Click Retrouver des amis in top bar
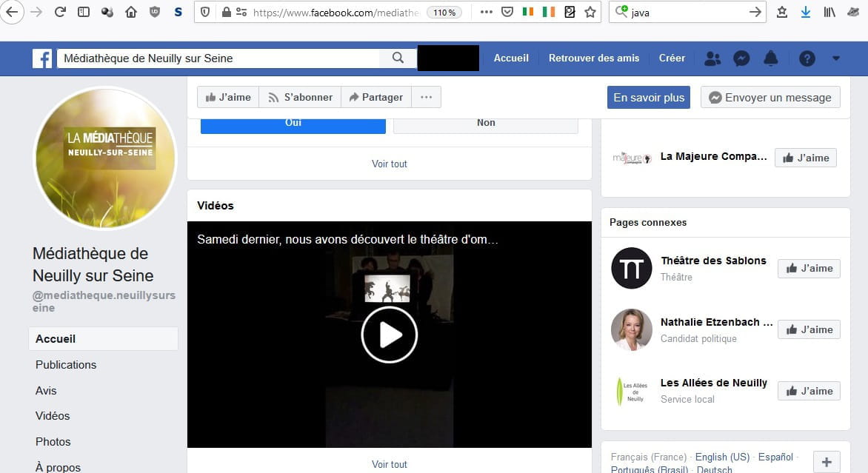Image resolution: width=868 pixels, height=473 pixels. [x=594, y=58]
